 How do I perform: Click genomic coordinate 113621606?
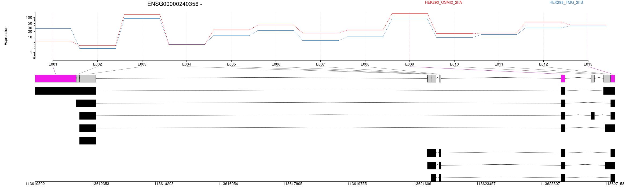point(422,184)
